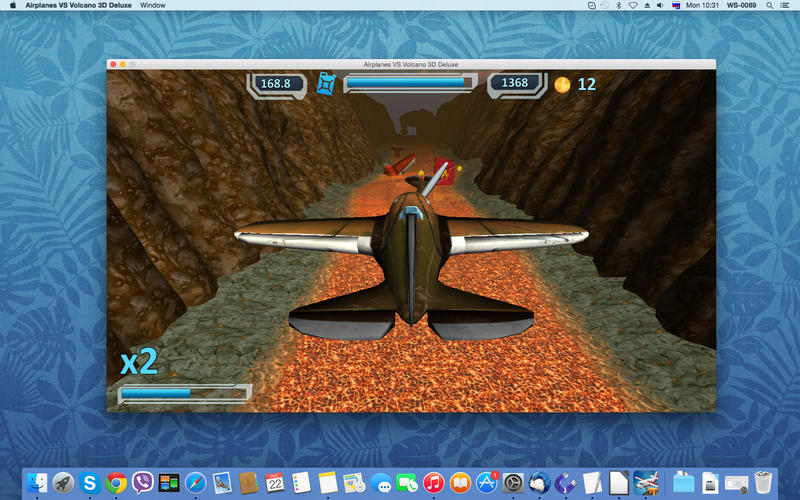Click the checkmark status icon in menu bar

tap(592, 5)
